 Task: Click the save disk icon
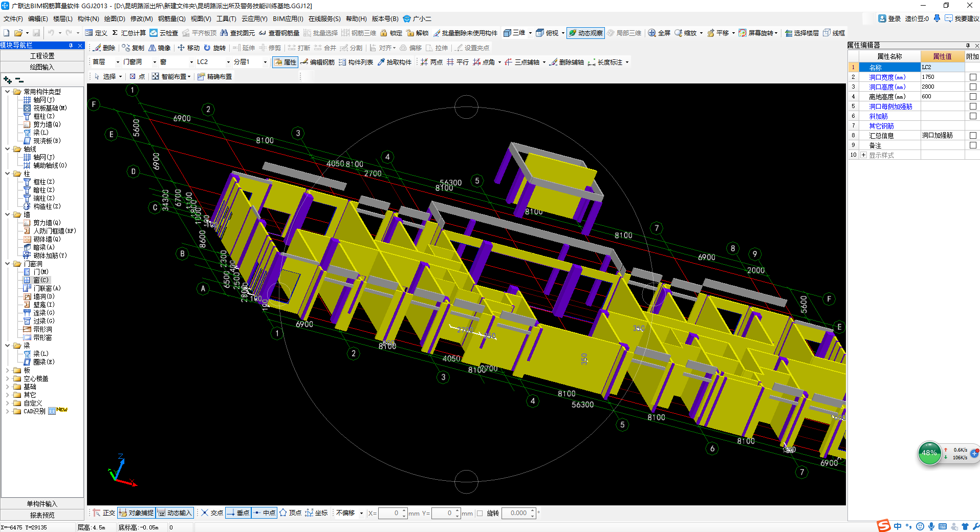click(x=36, y=33)
